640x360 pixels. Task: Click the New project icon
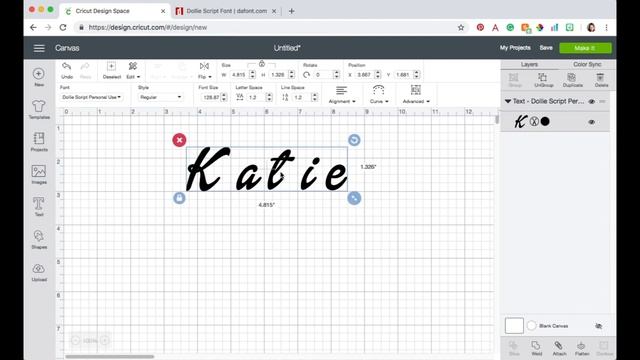[x=39, y=73]
